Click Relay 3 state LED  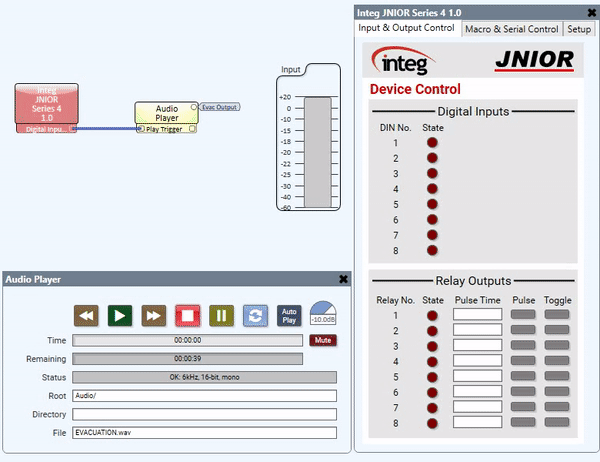click(432, 346)
